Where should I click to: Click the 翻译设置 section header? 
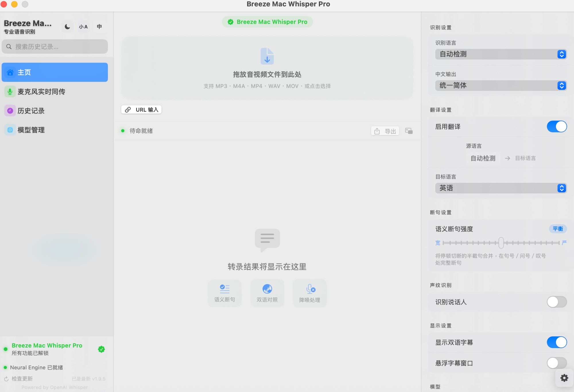441,110
